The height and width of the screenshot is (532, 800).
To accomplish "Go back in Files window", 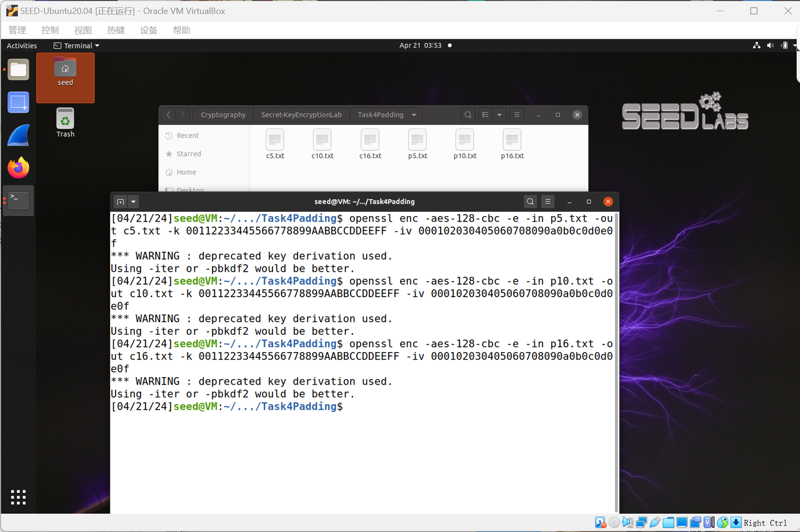I will coord(168,115).
